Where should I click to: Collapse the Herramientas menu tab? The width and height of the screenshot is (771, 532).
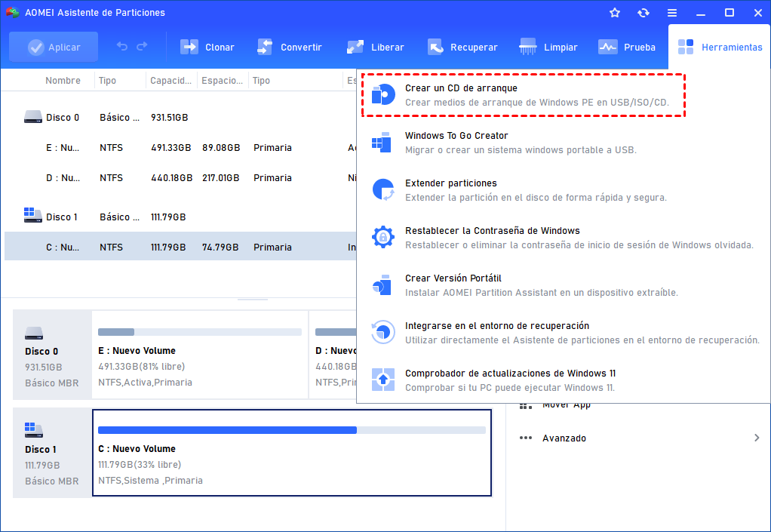tap(720, 48)
